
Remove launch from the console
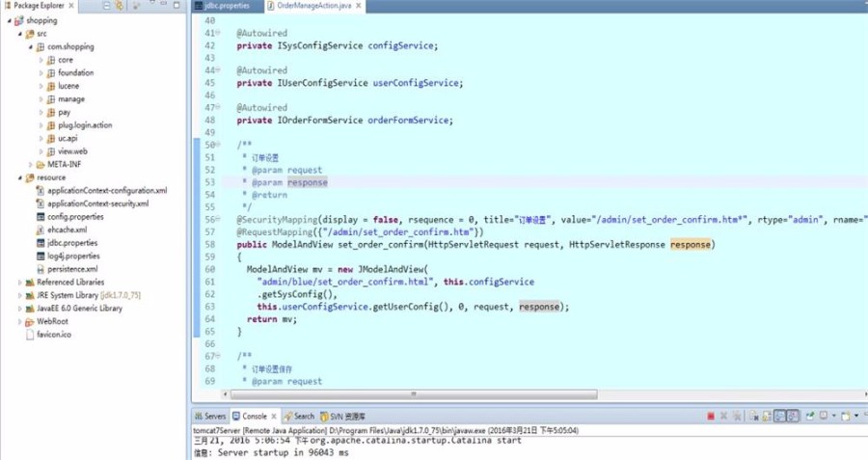tap(724, 417)
